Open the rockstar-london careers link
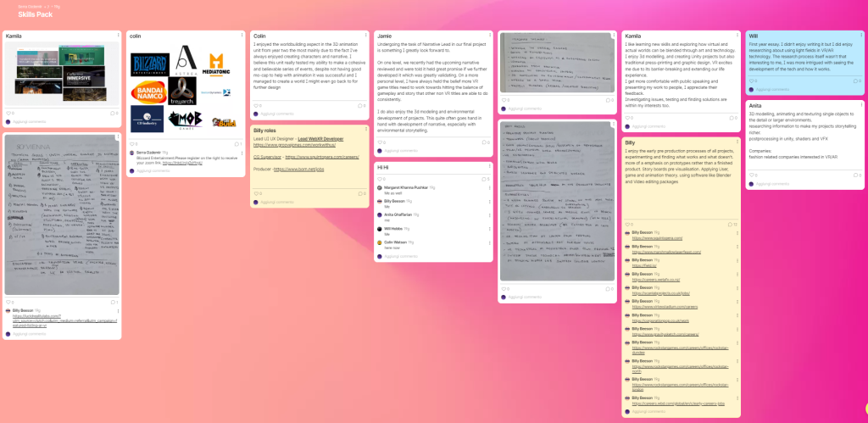Viewport: 868px width, 423px height. coord(680,387)
